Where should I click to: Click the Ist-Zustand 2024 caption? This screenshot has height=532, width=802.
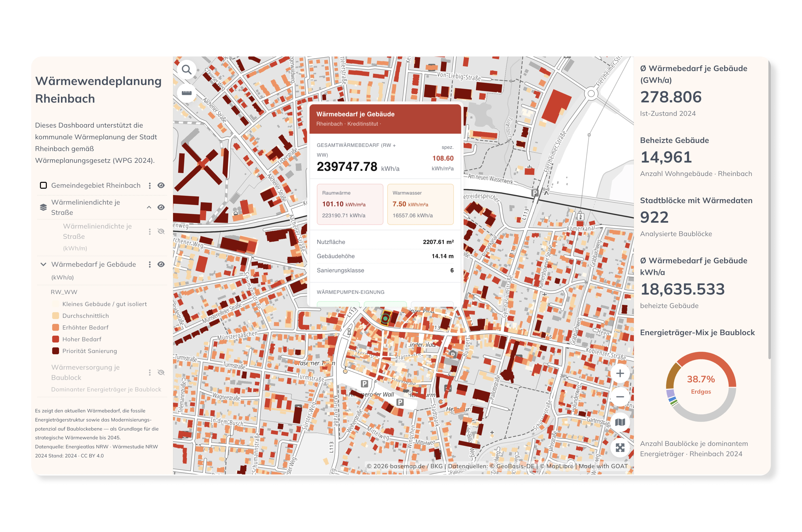coord(668,114)
